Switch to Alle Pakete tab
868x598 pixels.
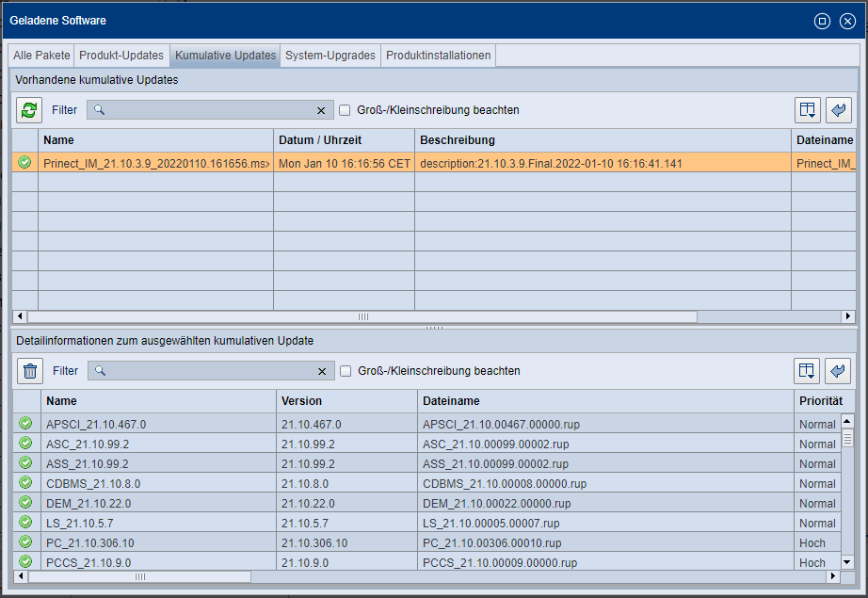pyautogui.click(x=41, y=56)
